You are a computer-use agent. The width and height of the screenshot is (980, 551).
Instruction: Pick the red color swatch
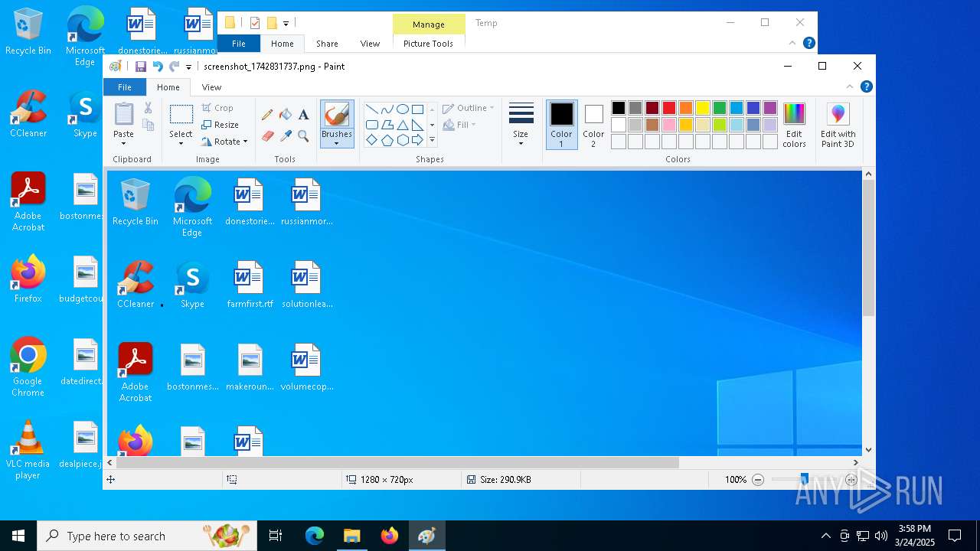pos(669,108)
